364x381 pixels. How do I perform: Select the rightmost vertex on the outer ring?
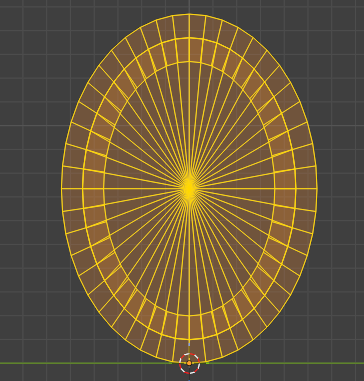click(x=316, y=189)
